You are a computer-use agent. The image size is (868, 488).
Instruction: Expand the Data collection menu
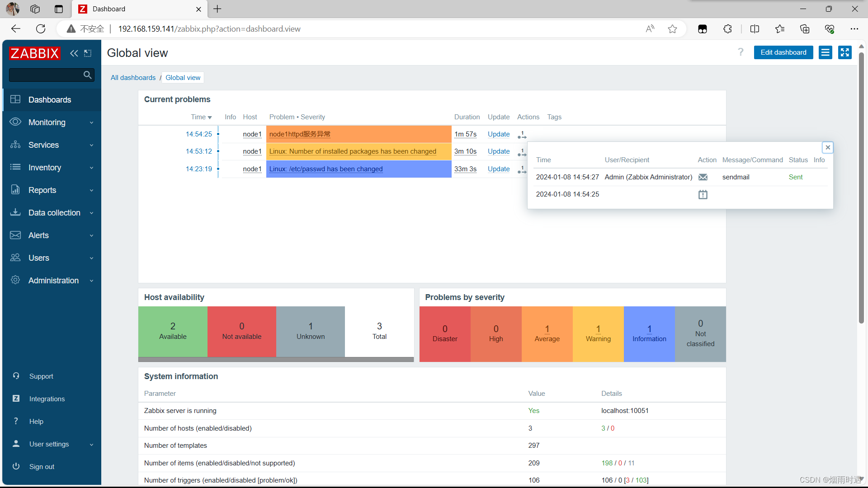pyautogui.click(x=52, y=213)
